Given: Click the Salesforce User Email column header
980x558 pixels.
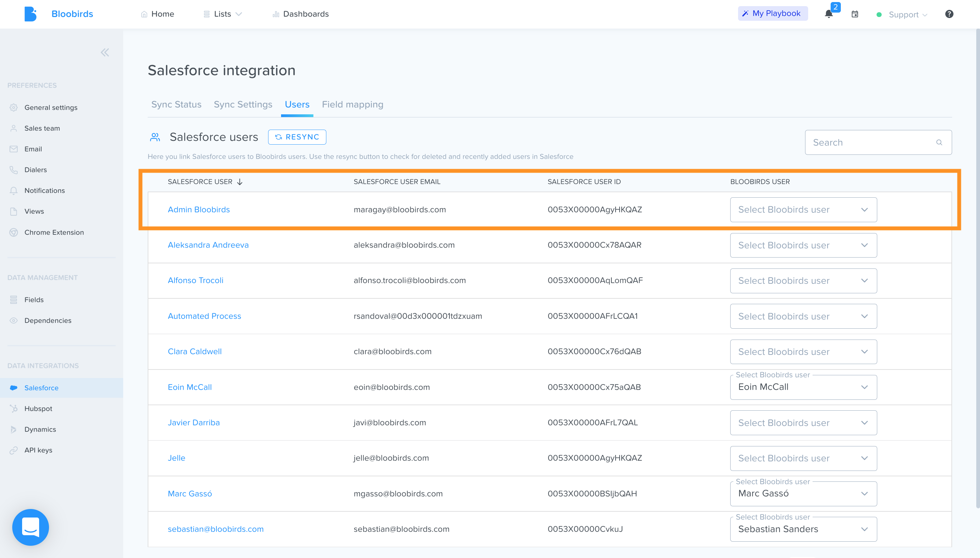Looking at the screenshot, I should point(397,182).
